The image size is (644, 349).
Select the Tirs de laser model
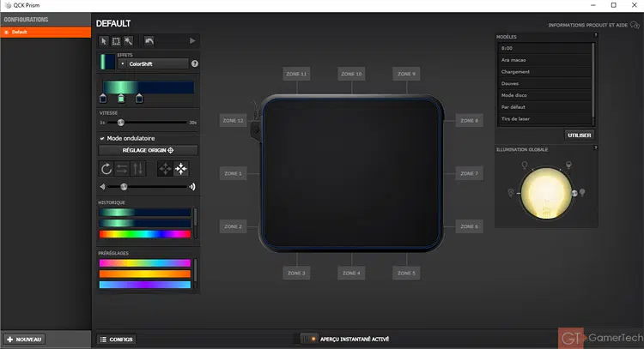(x=544, y=119)
